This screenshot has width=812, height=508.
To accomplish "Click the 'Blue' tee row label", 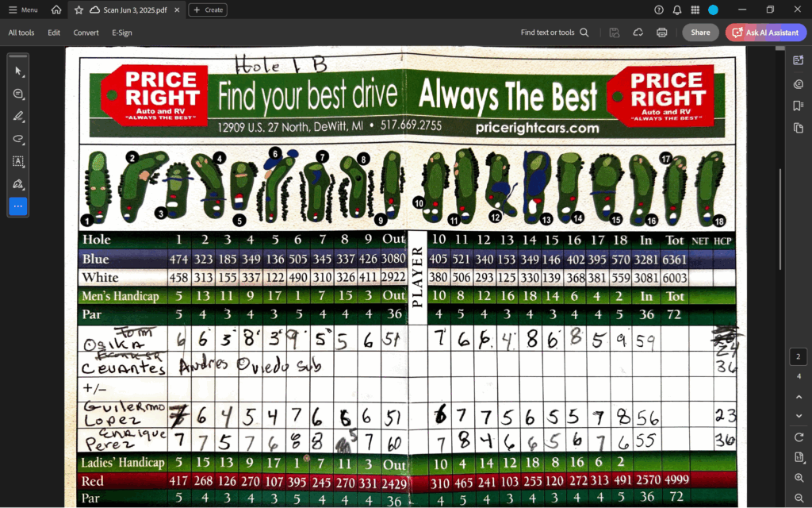I will [x=96, y=260].
